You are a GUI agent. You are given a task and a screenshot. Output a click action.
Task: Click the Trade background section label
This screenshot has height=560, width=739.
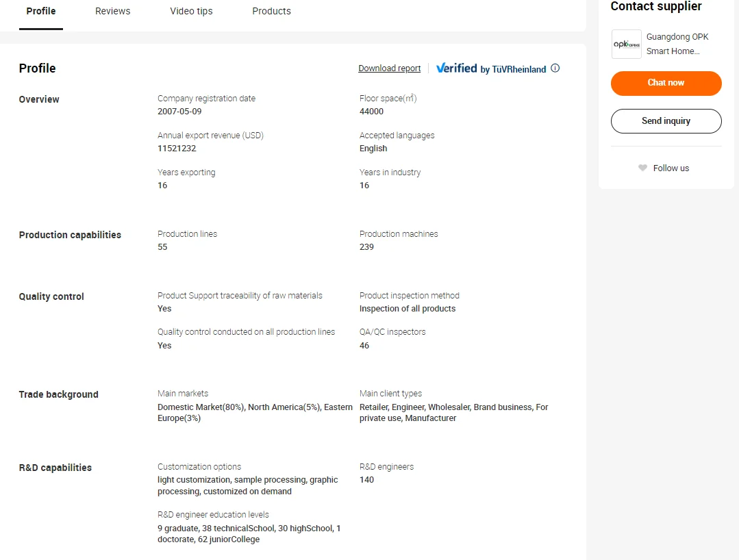tap(58, 395)
